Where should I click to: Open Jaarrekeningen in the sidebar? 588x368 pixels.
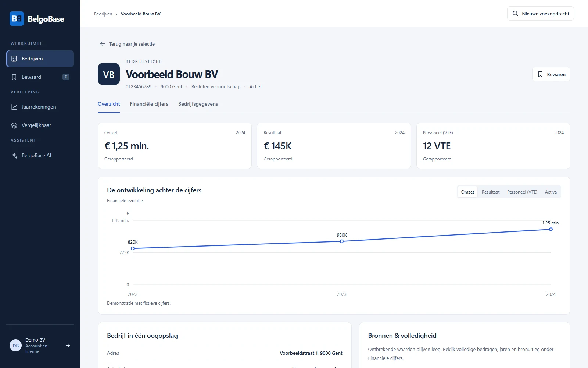(x=40, y=107)
